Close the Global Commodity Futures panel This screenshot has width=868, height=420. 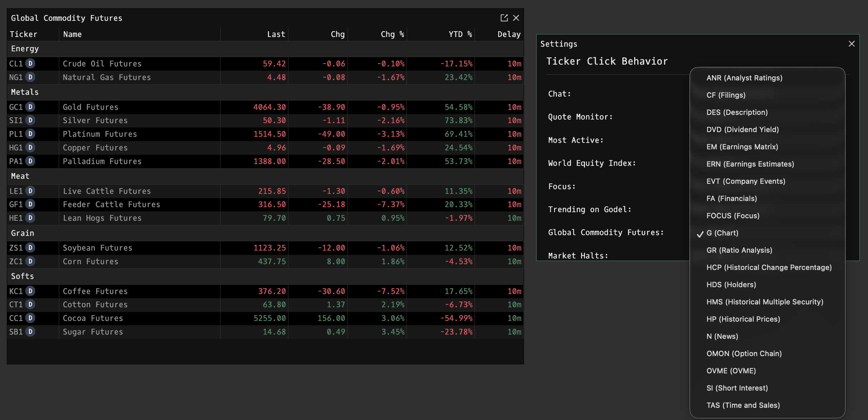(x=516, y=18)
